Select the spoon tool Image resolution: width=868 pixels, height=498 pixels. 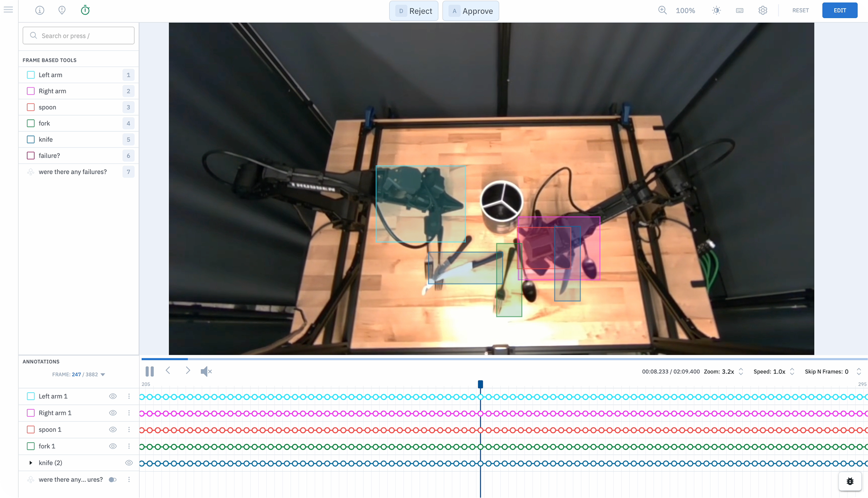click(x=47, y=107)
